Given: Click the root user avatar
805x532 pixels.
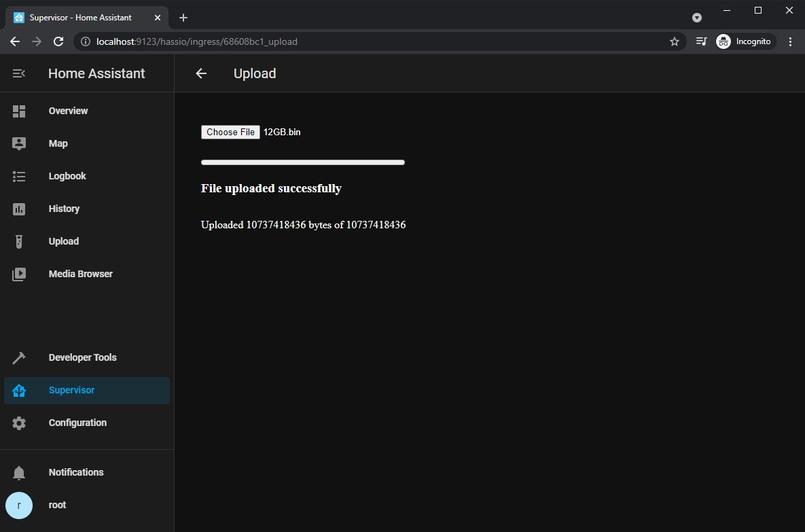Looking at the screenshot, I should click(19, 506).
